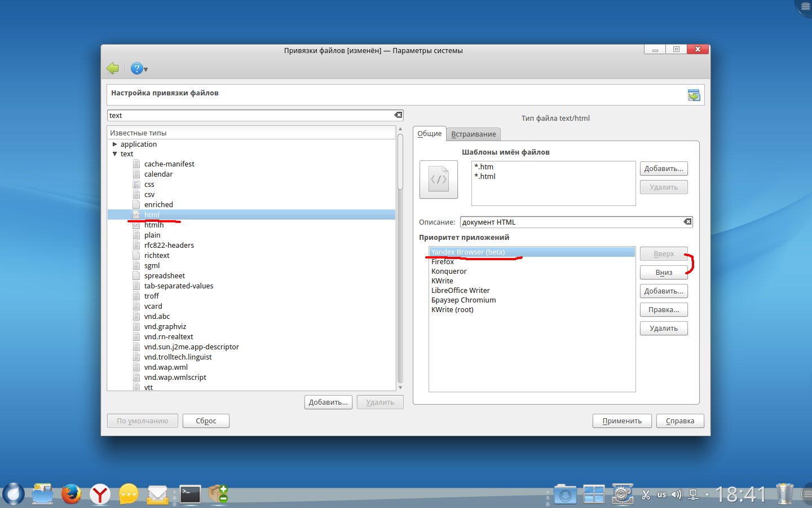812x508 pixels.
Task: Expand the application tree category
Action: point(114,144)
